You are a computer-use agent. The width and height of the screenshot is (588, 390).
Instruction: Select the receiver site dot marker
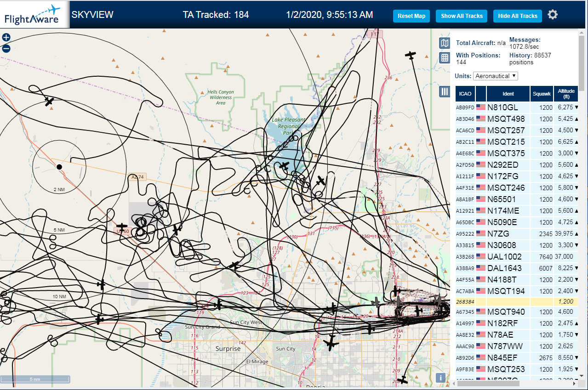point(59,167)
